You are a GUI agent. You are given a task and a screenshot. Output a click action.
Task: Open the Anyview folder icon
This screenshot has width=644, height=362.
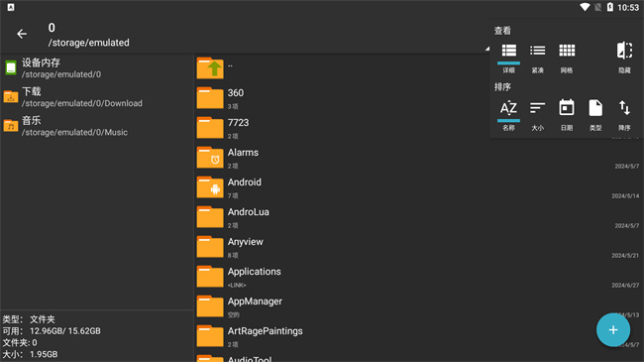coord(210,246)
